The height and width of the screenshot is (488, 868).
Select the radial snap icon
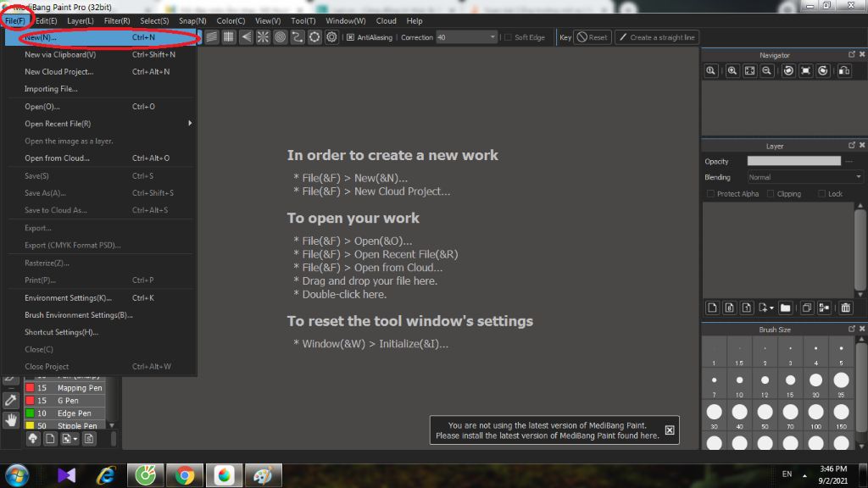pos(263,37)
